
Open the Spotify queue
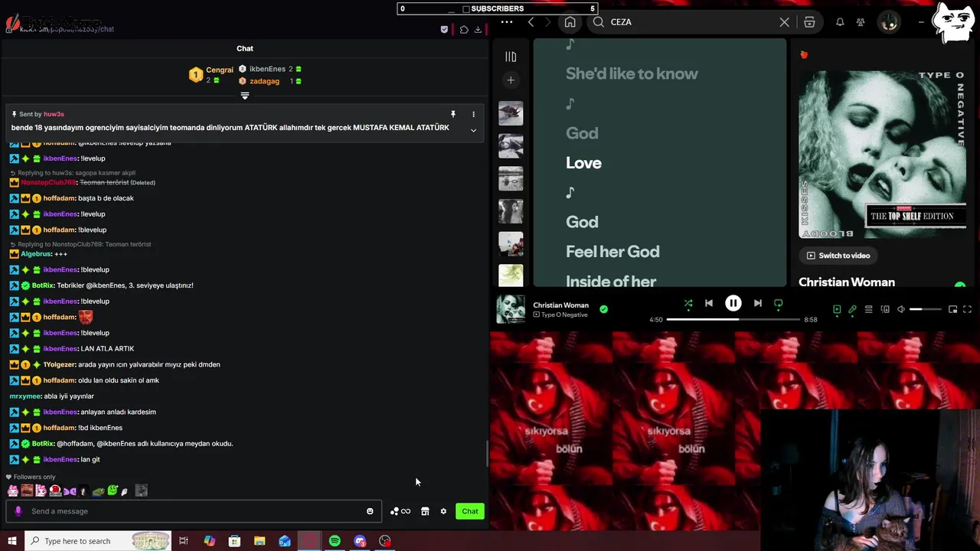coord(868,309)
